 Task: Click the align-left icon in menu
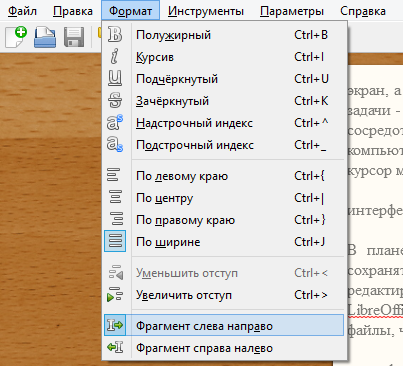click(x=114, y=175)
